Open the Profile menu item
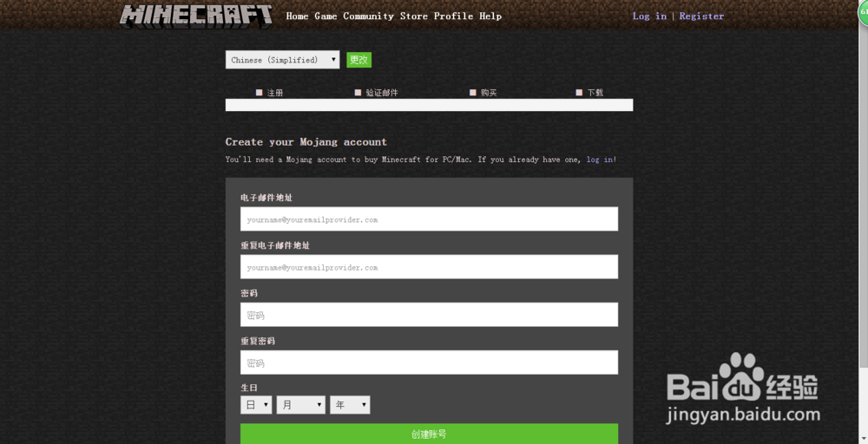The width and height of the screenshot is (868, 444). (x=453, y=16)
